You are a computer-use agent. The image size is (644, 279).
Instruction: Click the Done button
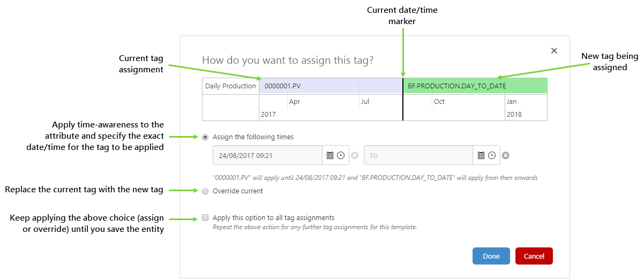click(491, 256)
